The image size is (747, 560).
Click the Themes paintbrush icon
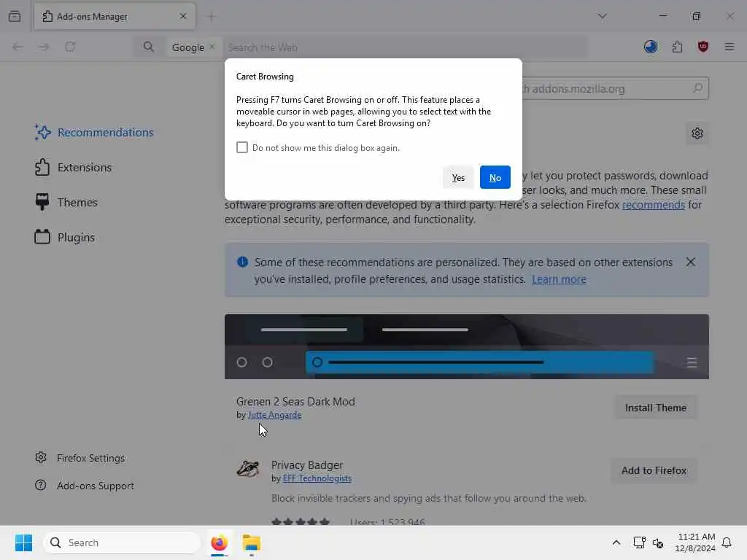(42, 202)
